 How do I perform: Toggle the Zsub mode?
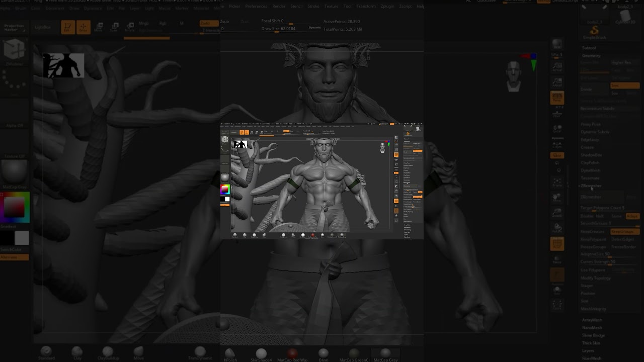pyautogui.click(x=224, y=22)
